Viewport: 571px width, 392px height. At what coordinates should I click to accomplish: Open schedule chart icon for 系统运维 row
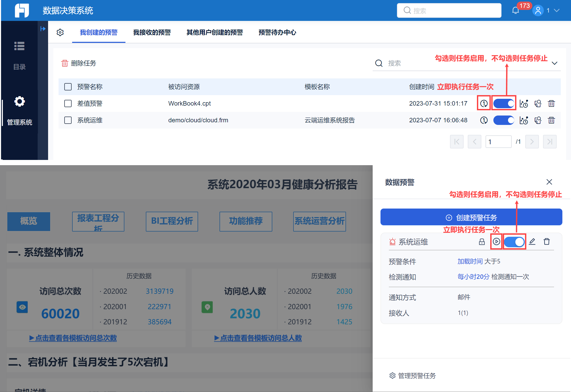click(524, 120)
